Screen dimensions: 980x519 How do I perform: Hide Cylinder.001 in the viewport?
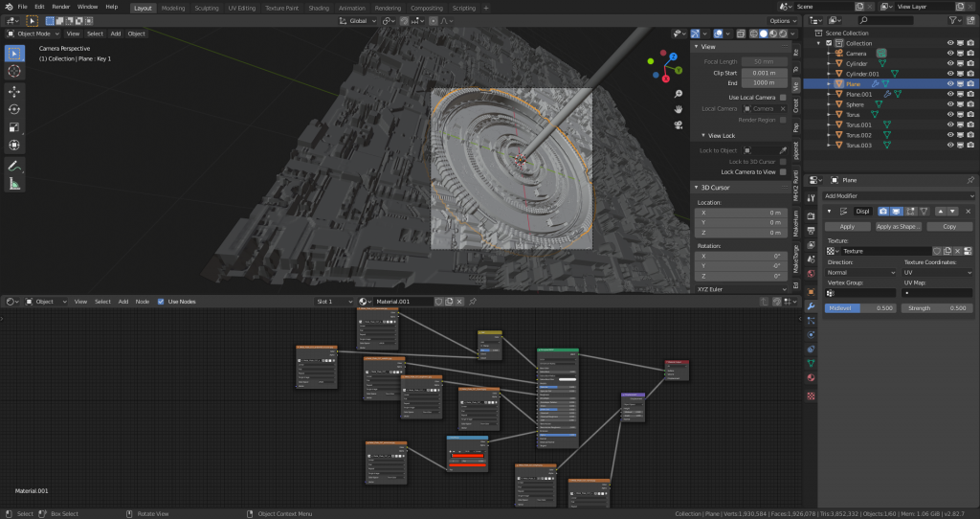950,74
